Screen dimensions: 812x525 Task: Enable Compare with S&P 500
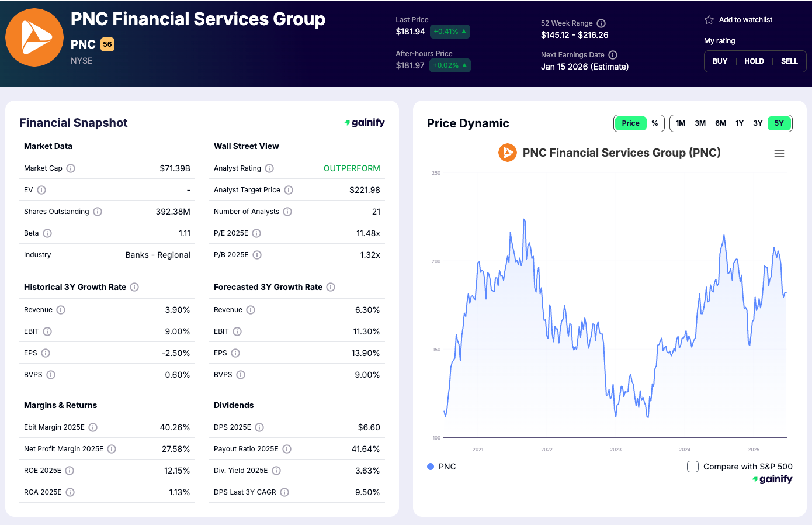[x=693, y=467]
